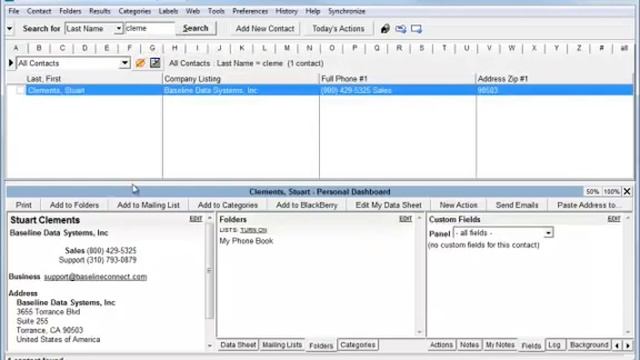Click Add to Categories
This screenshot has width=640, height=360.
228,205
